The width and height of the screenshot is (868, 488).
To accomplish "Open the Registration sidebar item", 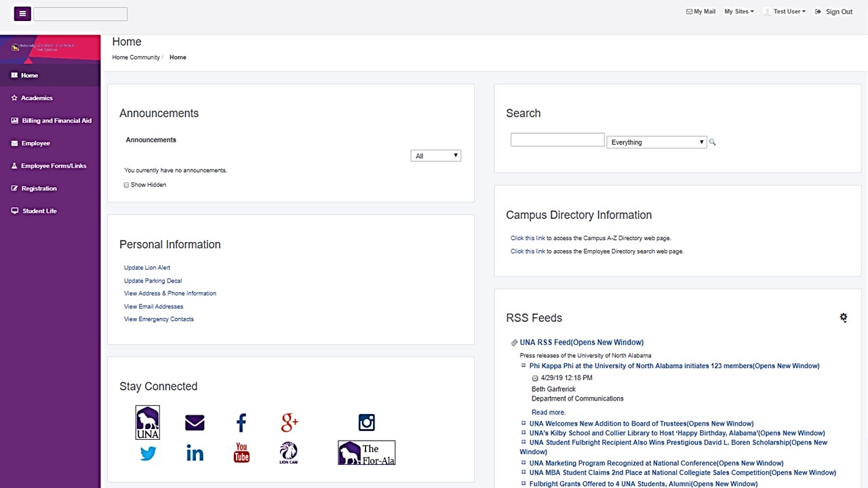I will coord(39,188).
